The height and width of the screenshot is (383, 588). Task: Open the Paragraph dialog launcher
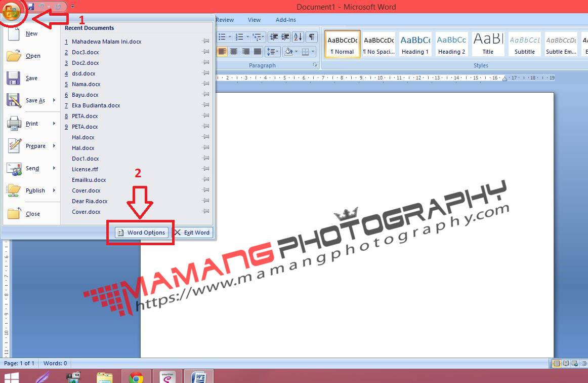[x=315, y=65]
